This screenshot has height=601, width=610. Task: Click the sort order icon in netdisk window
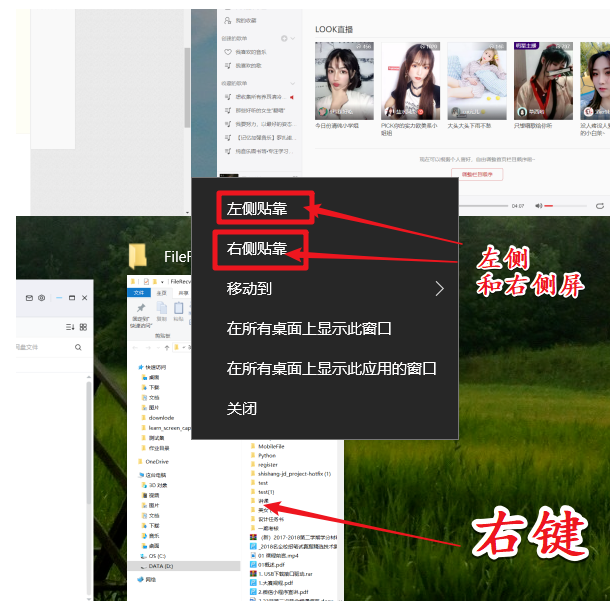[x=70, y=327]
